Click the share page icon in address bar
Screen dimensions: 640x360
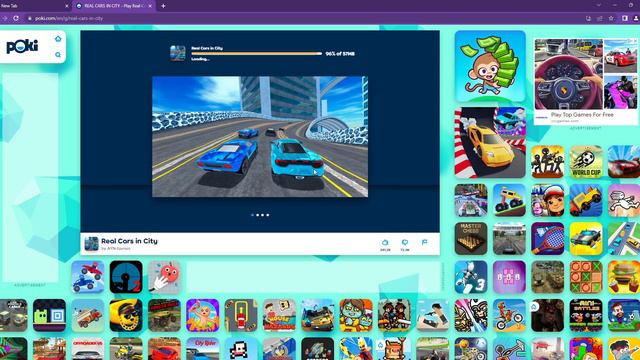600,18
